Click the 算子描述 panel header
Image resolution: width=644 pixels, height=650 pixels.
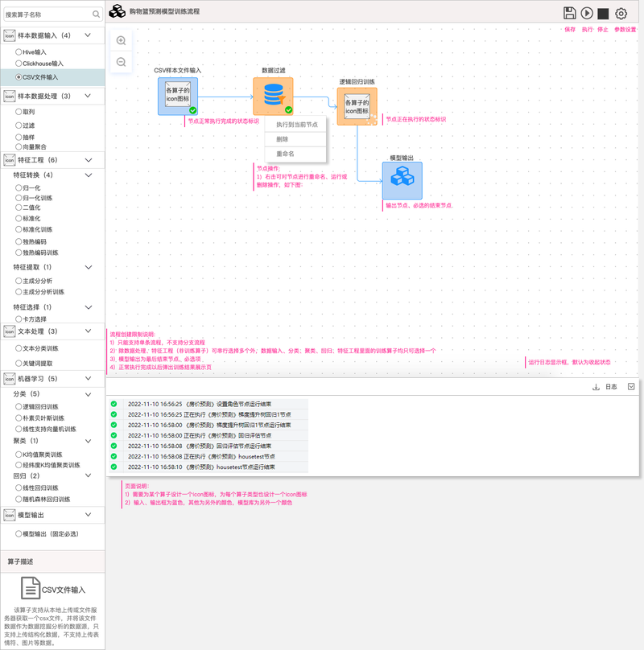(x=52, y=562)
